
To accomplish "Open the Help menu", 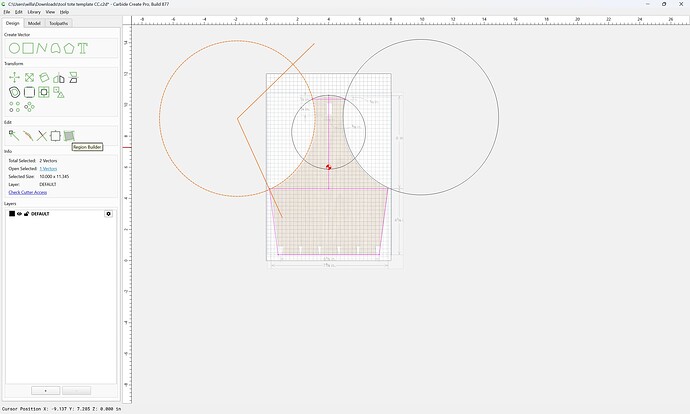I will (64, 12).
